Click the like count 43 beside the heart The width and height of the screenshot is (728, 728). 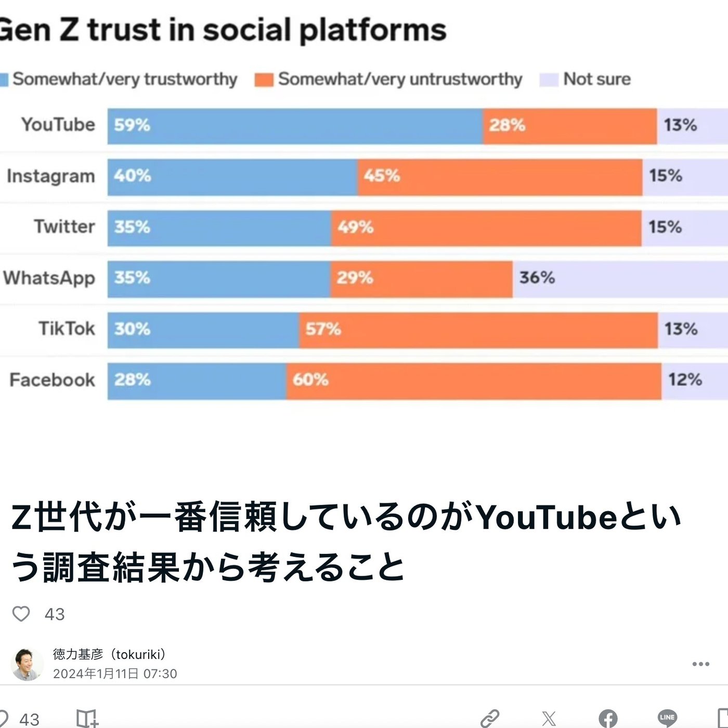[x=55, y=614]
